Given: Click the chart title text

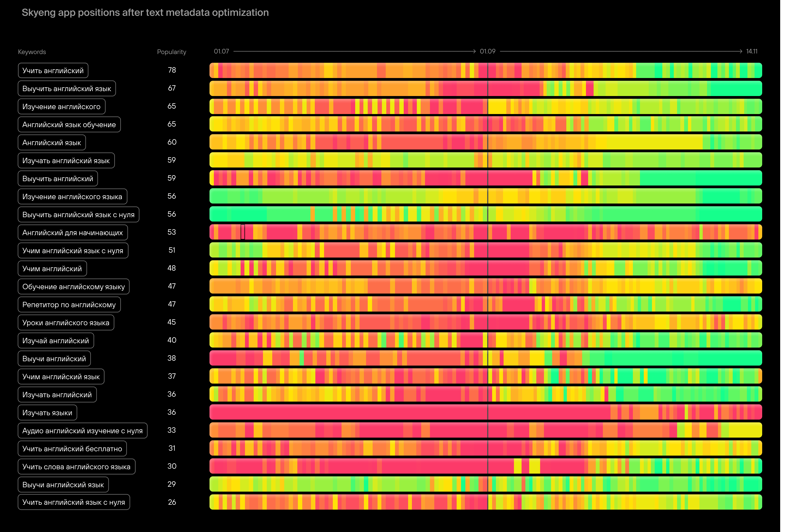Looking at the screenshot, I should [x=145, y=13].
